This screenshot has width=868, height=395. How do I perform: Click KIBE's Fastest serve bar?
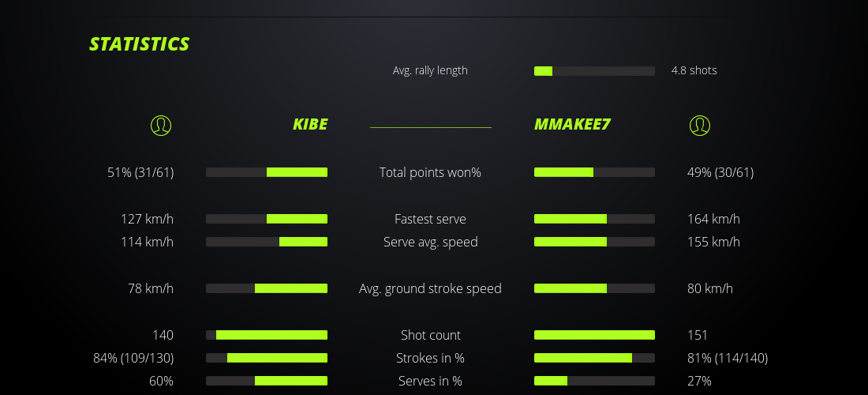(x=267, y=219)
